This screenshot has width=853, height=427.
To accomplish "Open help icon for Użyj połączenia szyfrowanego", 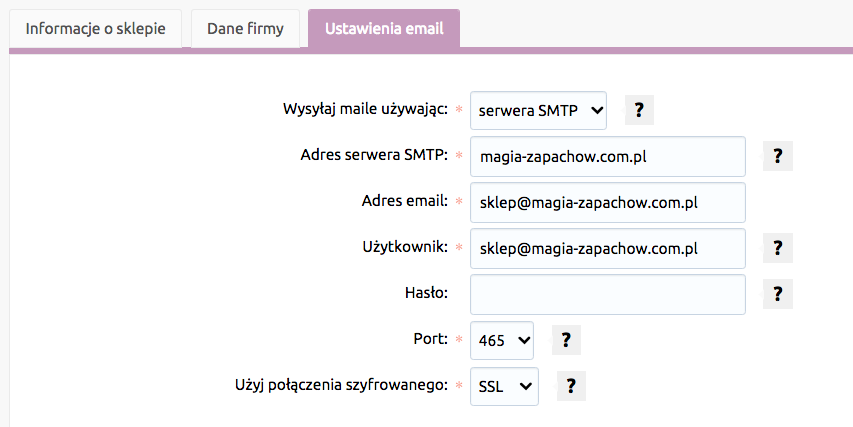I will pos(571,386).
